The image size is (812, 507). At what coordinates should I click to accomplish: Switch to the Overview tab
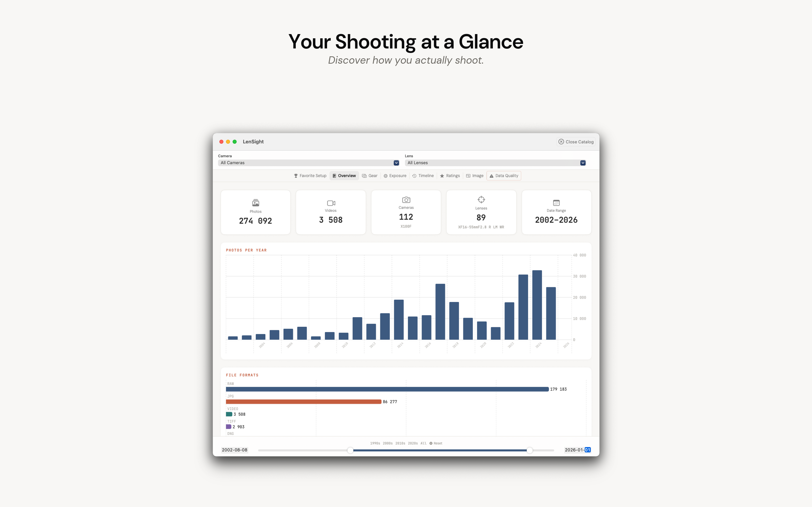[344, 176]
